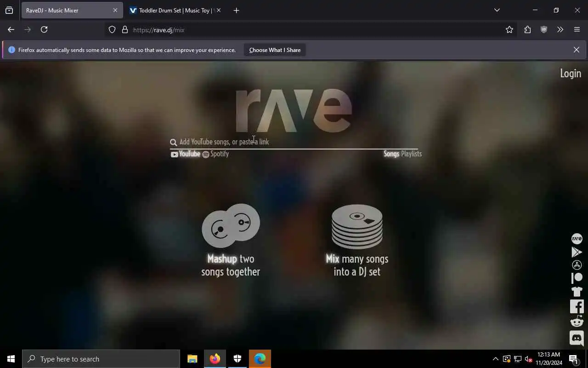Select Spotify as the song source
This screenshot has height=368, width=588.
click(215, 154)
